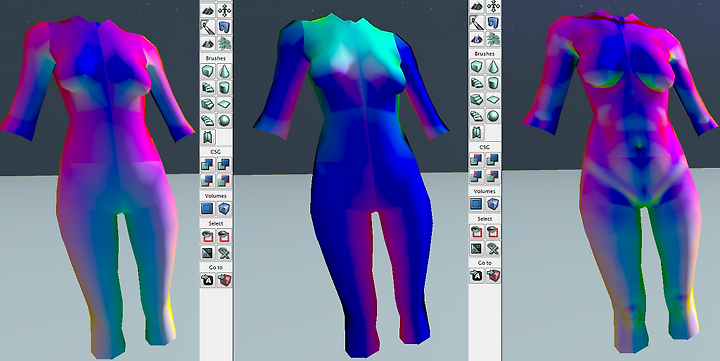720x361 pixels.
Task: Click CSG Add in left toolbar
Action: (x=208, y=164)
